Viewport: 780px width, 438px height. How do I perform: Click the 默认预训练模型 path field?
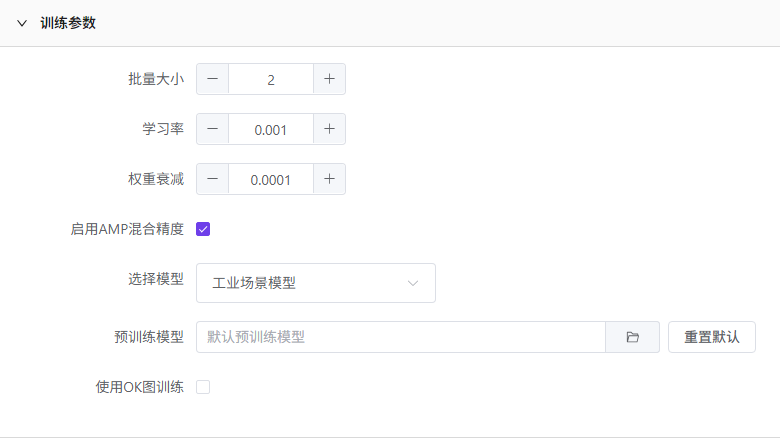point(401,337)
